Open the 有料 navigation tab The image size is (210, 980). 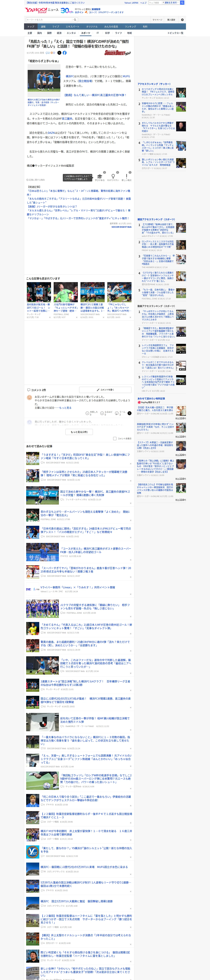[145, 27]
